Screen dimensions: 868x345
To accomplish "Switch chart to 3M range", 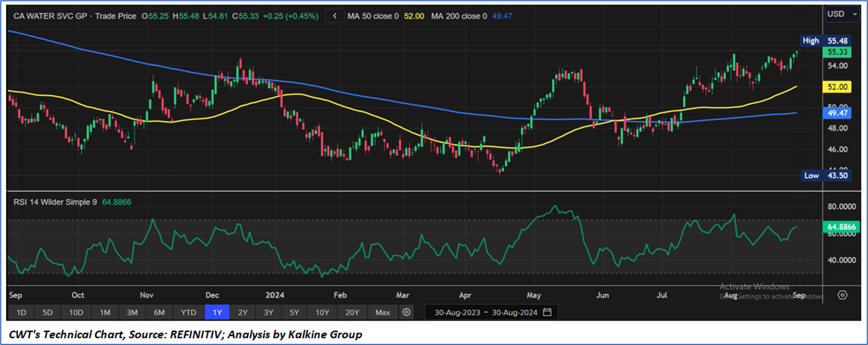I will click(x=132, y=312).
